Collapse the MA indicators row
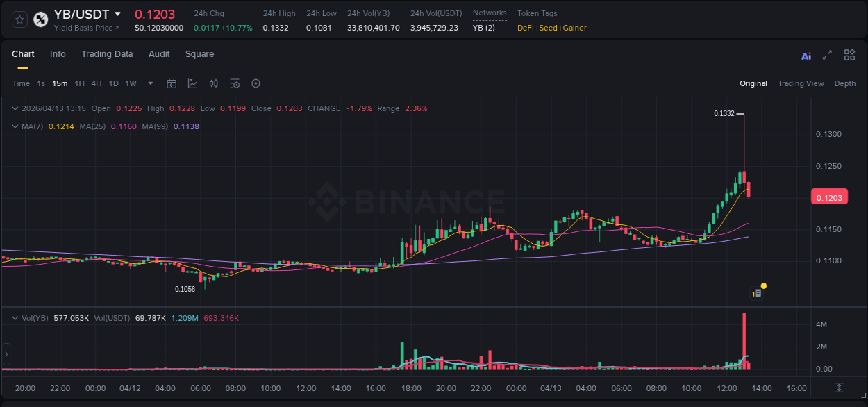The image size is (868, 407). [15, 126]
